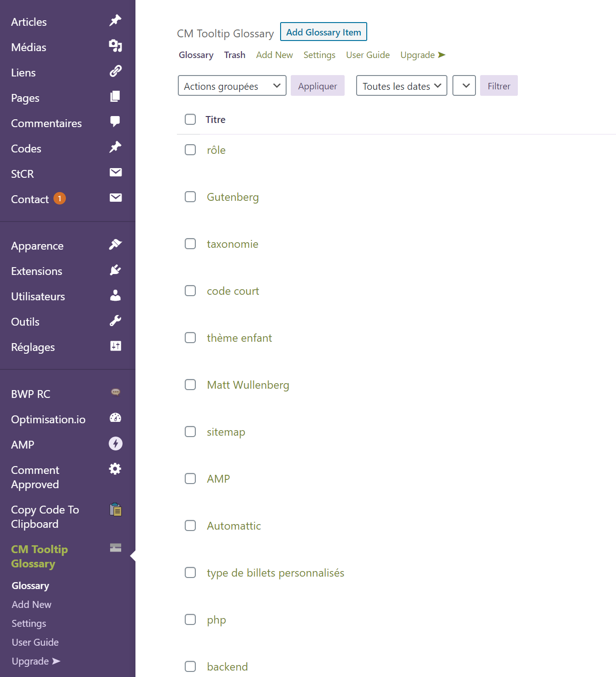Click the Apparence paintbrush icon
The image size is (616, 677).
tap(115, 244)
